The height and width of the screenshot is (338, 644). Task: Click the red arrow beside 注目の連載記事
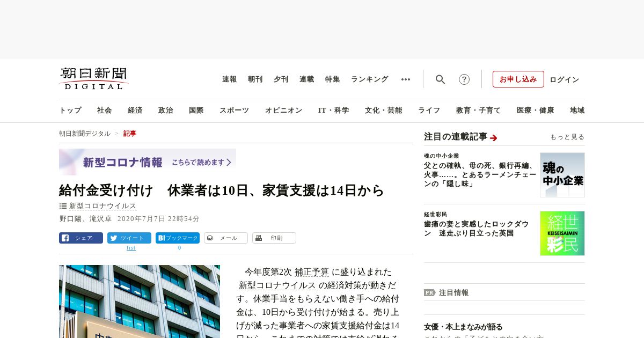click(494, 138)
